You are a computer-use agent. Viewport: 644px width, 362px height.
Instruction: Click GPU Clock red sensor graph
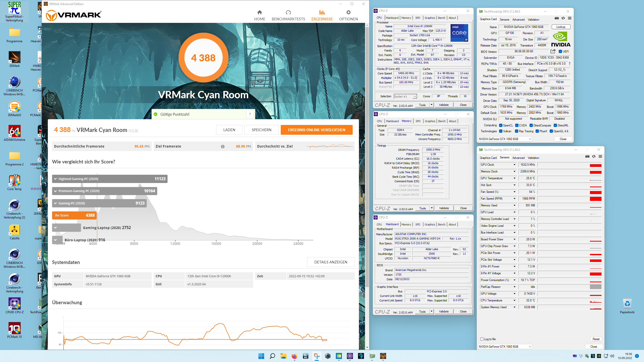(x=570, y=165)
